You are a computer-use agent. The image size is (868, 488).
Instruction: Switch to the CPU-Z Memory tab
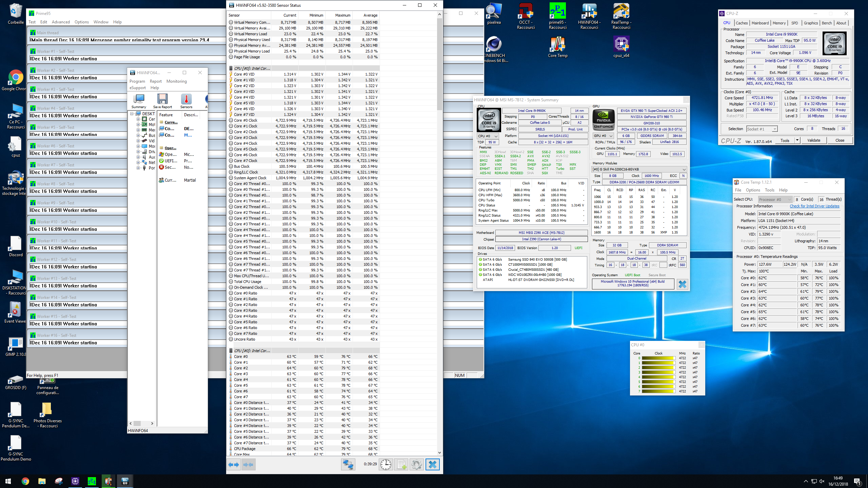pyautogui.click(x=779, y=23)
